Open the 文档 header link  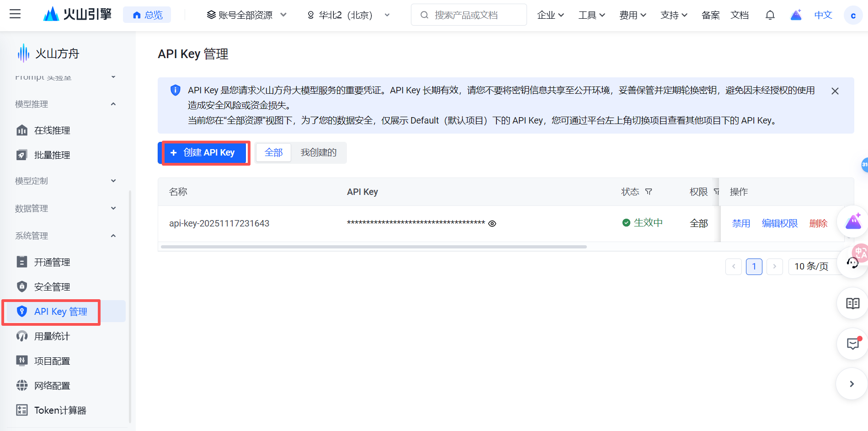point(740,15)
